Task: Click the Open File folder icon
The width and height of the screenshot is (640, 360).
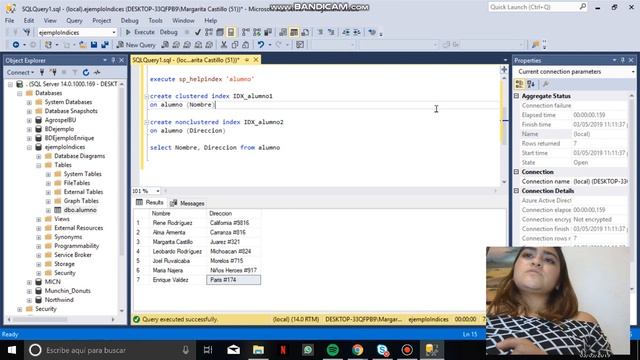Action: pyautogui.click(x=83, y=45)
